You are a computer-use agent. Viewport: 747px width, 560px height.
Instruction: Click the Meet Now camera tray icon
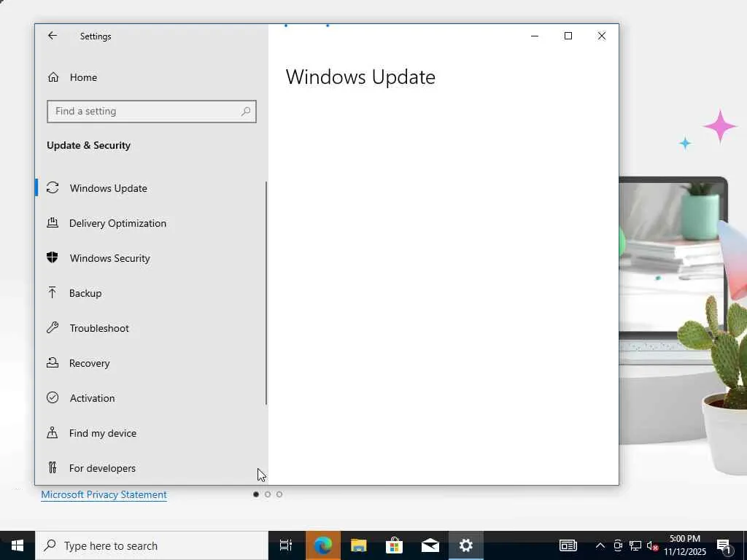[x=618, y=545]
